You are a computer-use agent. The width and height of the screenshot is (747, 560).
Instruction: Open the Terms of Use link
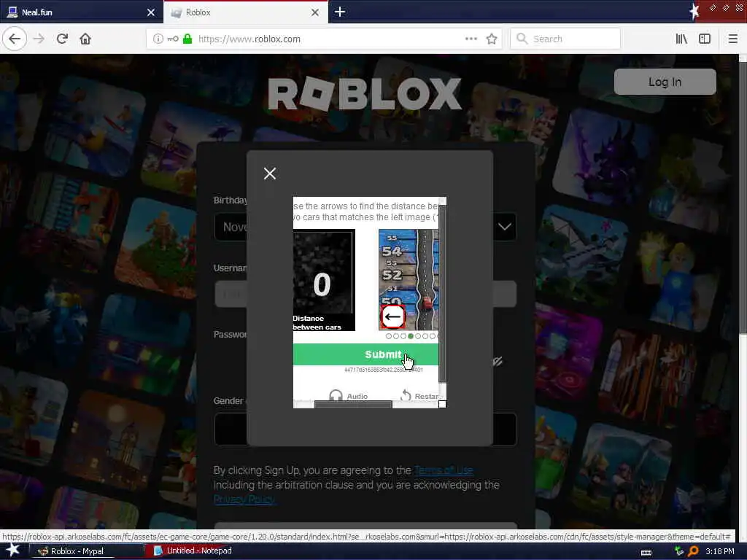(x=444, y=470)
